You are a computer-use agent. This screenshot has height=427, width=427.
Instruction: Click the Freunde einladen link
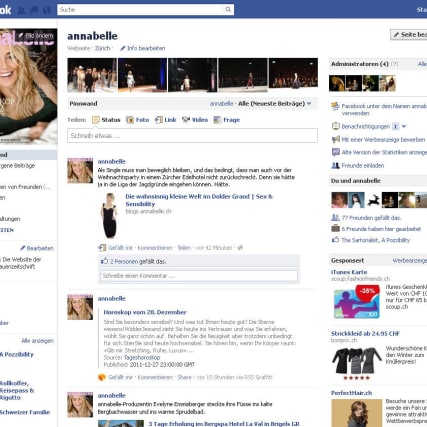pyautogui.click(x=363, y=165)
